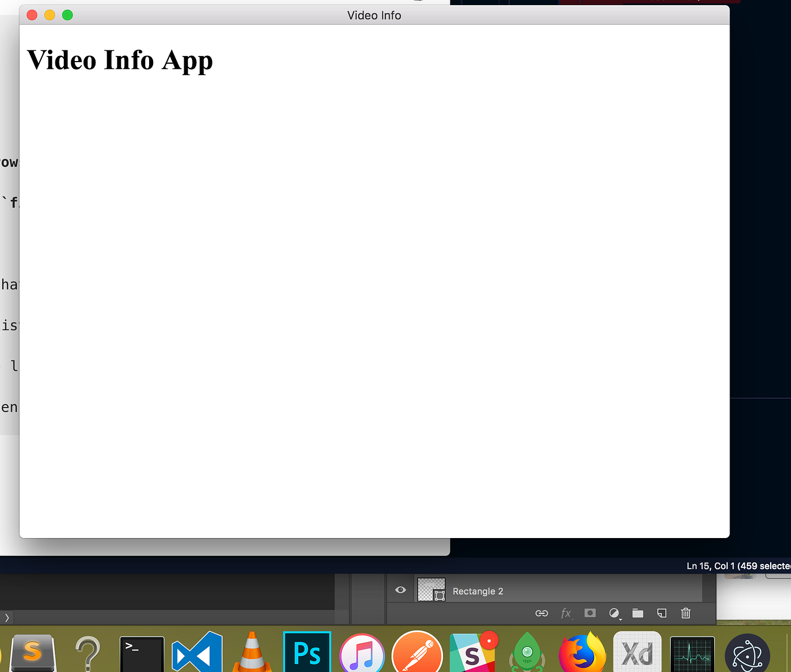Viewport: 791px width, 672px height.
Task: Click the Delete Layer trash icon
Action: point(685,613)
